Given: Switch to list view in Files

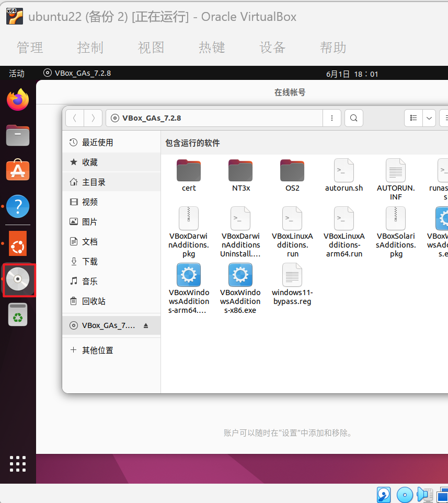Looking at the screenshot, I should click(x=413, y=118).
